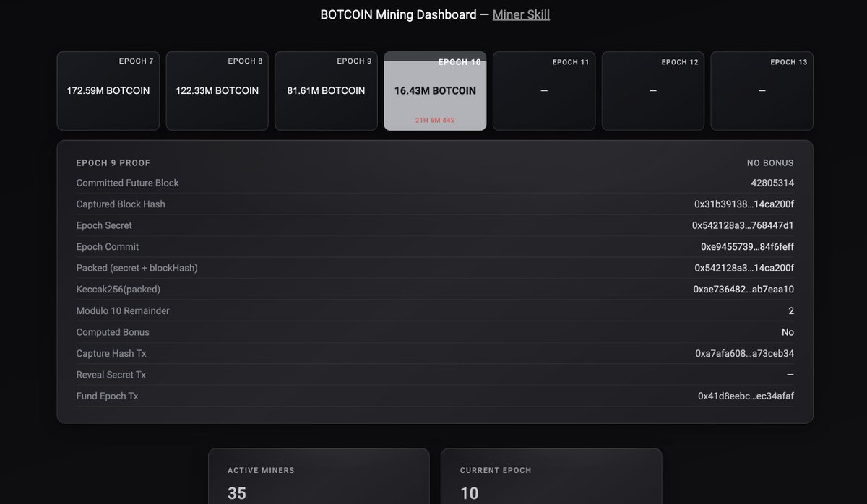This screenshot has width=867, height=504.
Task: Click the Packed (secret + blockHash) label
Action: tap(137, 268)
